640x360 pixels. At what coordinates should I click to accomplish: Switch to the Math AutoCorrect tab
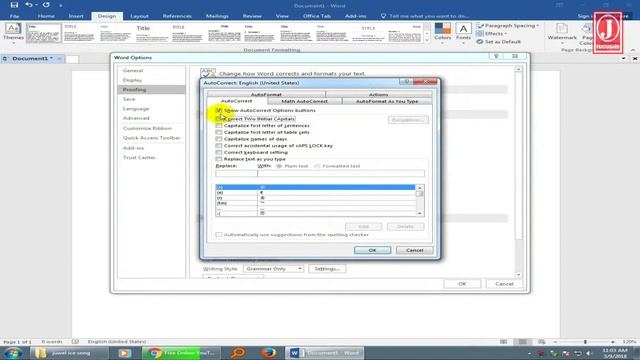(x=304, y=101)
